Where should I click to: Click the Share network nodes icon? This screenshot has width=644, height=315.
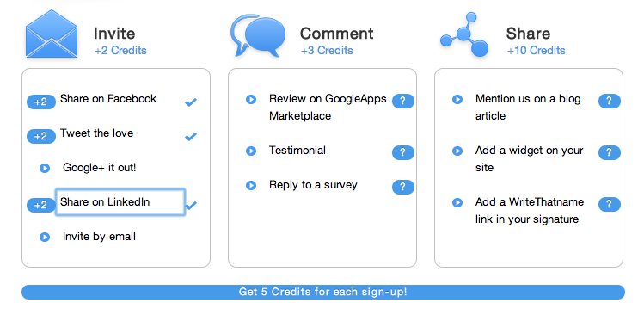click(x=464, y=34)
